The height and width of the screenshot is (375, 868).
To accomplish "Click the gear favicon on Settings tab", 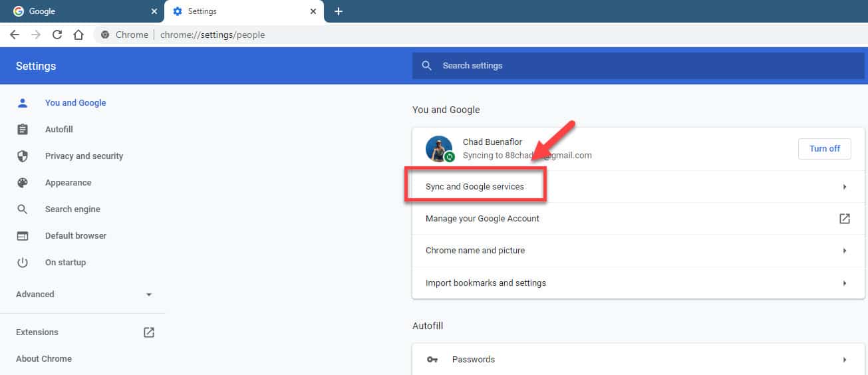I will click(177, 11).
